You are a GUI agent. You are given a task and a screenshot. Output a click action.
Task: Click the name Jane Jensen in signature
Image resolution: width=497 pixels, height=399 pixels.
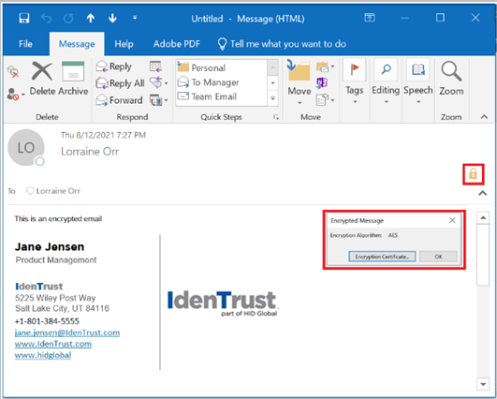point(49,247)
